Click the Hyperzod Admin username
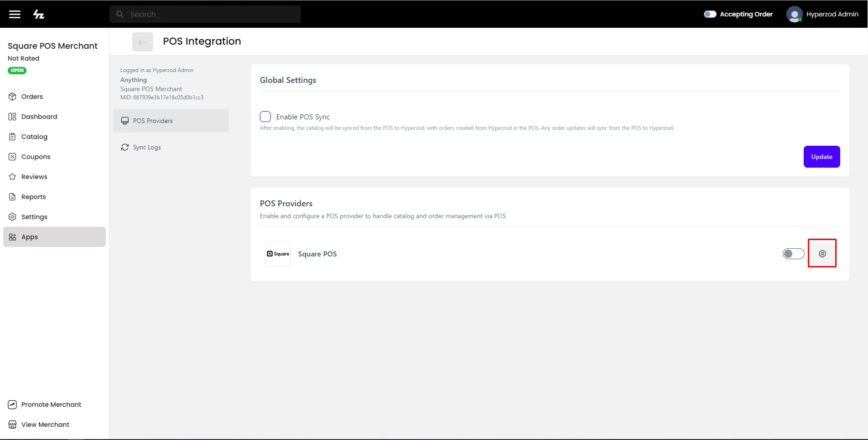868x440 pixels. 832,14
